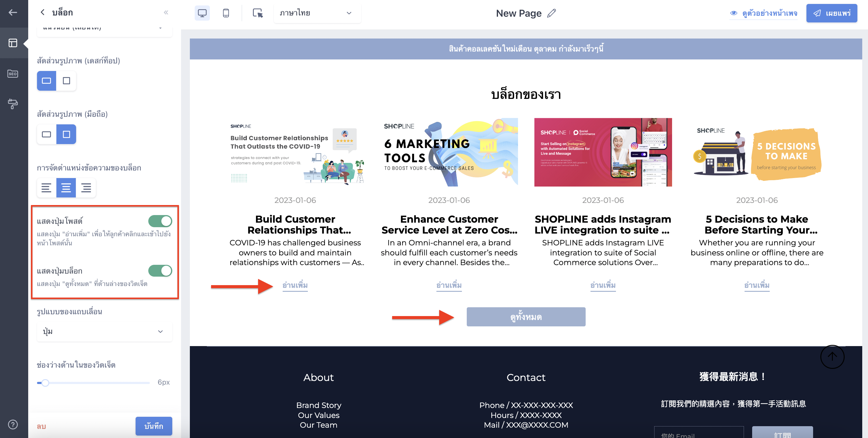This screenshot has width=868, height=438.
Task: Click the Contact footer heading
Action: [526, 377]
